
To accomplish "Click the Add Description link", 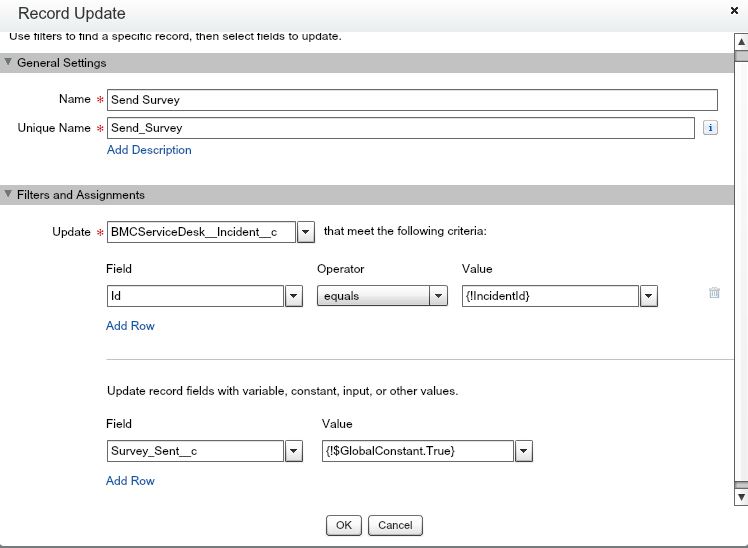I will click(x=149, y=150).
